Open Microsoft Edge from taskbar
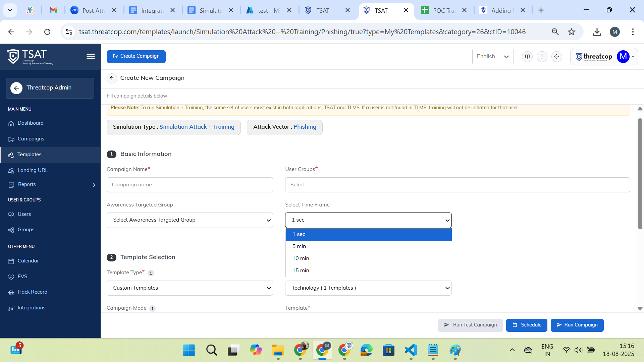The width and height of the screenshot is (644, 362). point(366,350)
